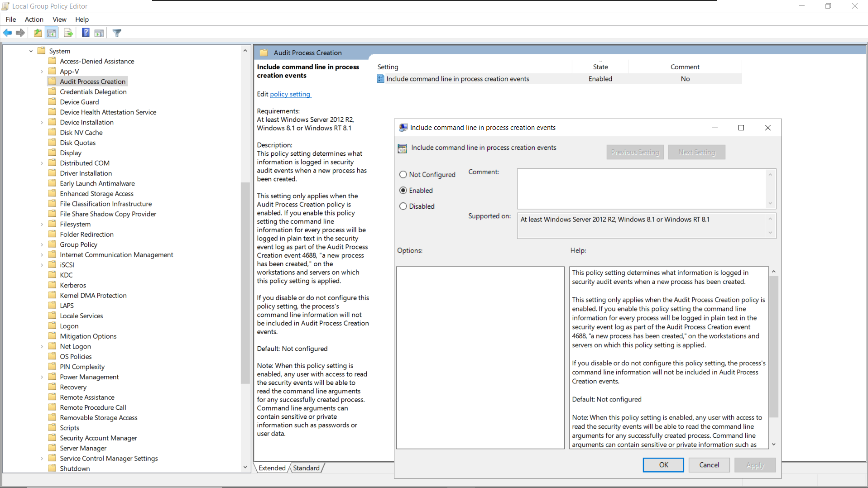
Task: Click the Next Setting button
Action: coord(697,152)
